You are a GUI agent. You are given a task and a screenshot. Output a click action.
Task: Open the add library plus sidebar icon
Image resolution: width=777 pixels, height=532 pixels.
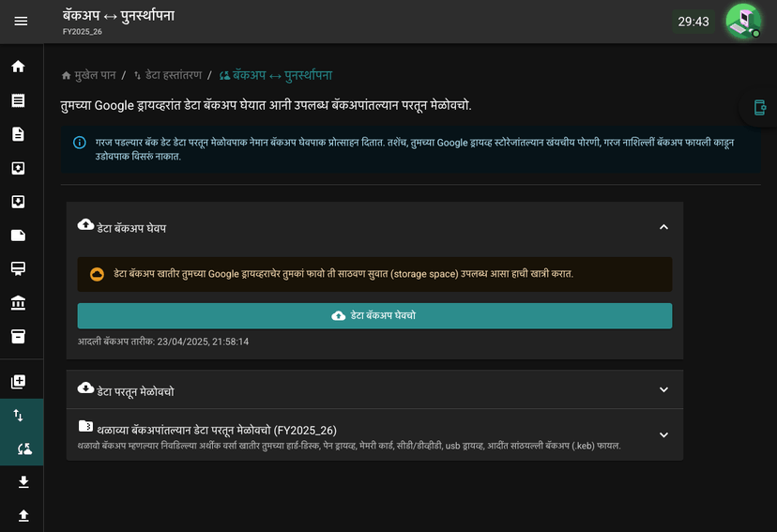[x=19, y=382]
